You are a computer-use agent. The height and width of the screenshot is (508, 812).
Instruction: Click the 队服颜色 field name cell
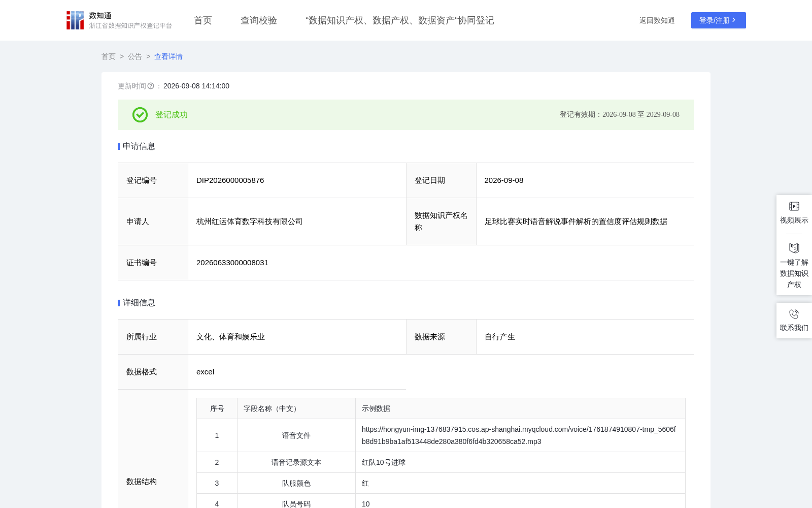click(x=296, y=483)
